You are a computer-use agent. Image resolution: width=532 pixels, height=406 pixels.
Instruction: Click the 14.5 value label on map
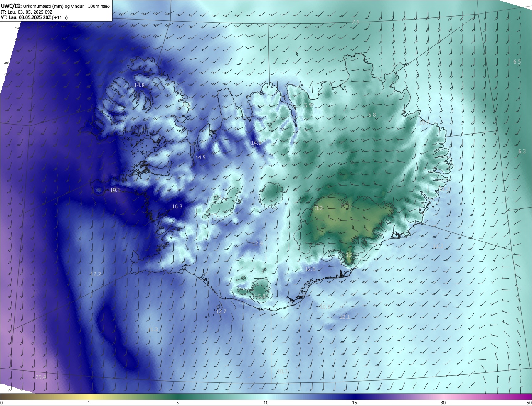[x=200, y=157]
